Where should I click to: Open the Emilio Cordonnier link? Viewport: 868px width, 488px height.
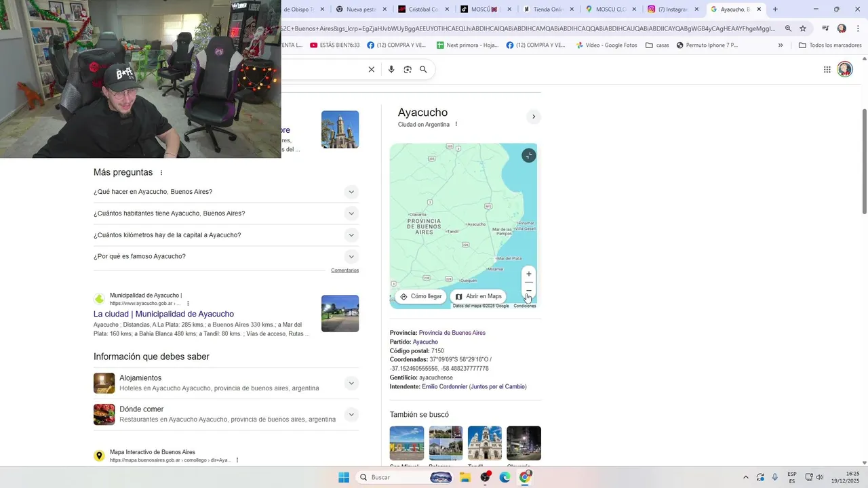[444, 387]
